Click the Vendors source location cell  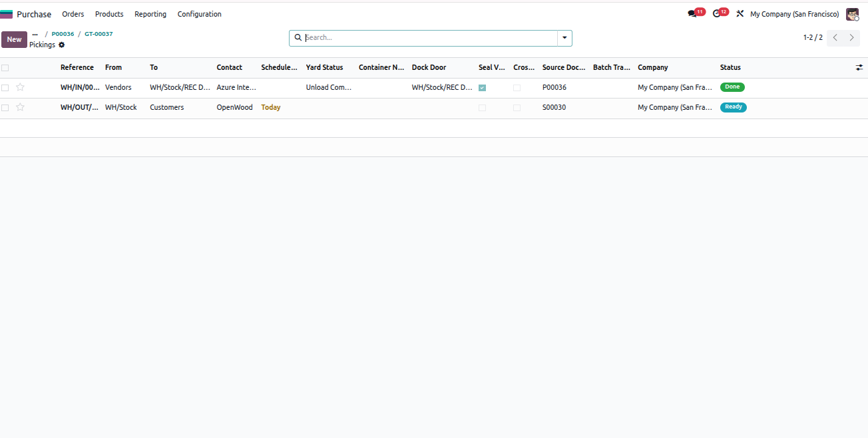coord(118,87)
